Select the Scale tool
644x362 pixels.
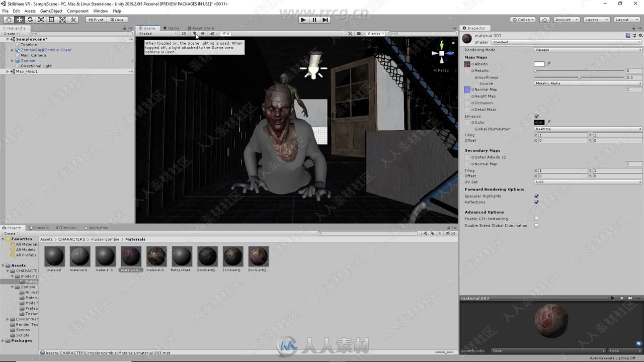[x=41, y=20]
